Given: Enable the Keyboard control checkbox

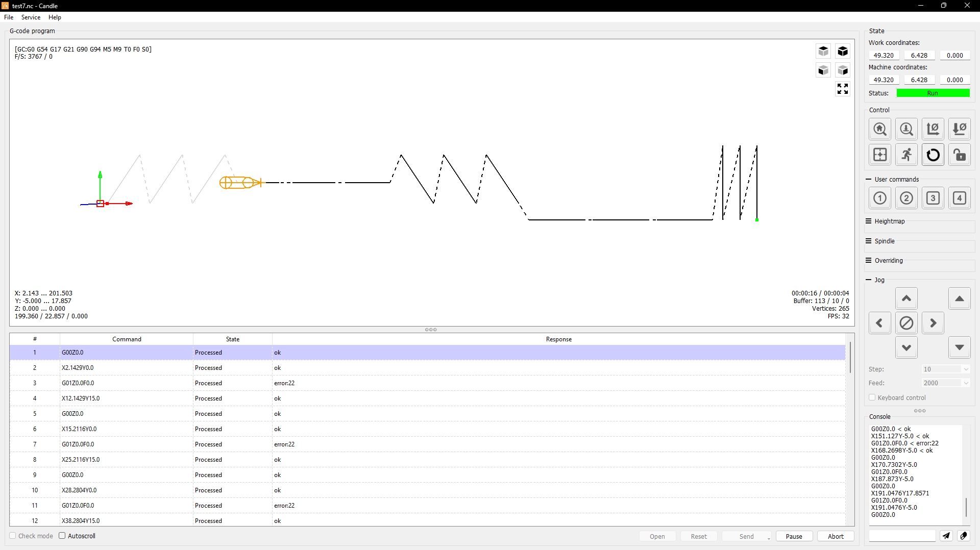Looking at the screenshot, I should coord(872,397).
